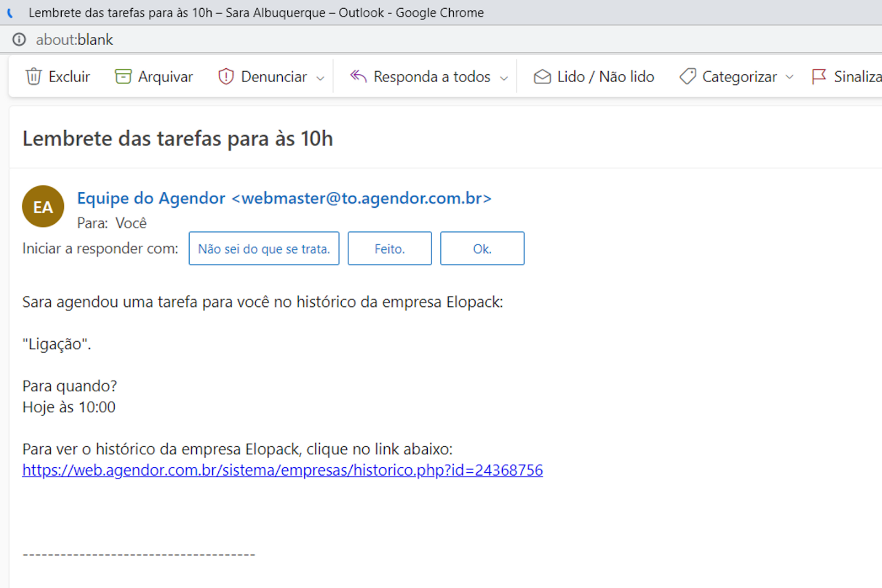Image resolution: width=882 pixels, height=588 pixels.
Task: Click the Arquivar archive box icon
Action: click(123, 77)
